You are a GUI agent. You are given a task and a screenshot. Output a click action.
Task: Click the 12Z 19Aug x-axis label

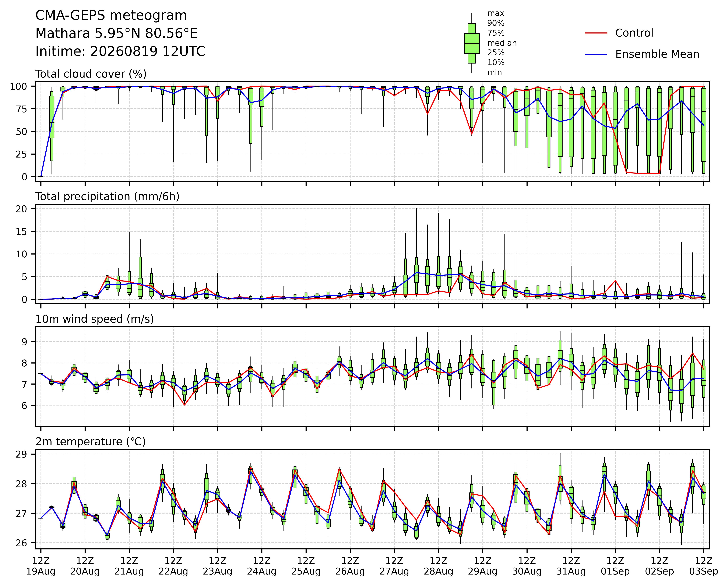click(x=41, y=566)
